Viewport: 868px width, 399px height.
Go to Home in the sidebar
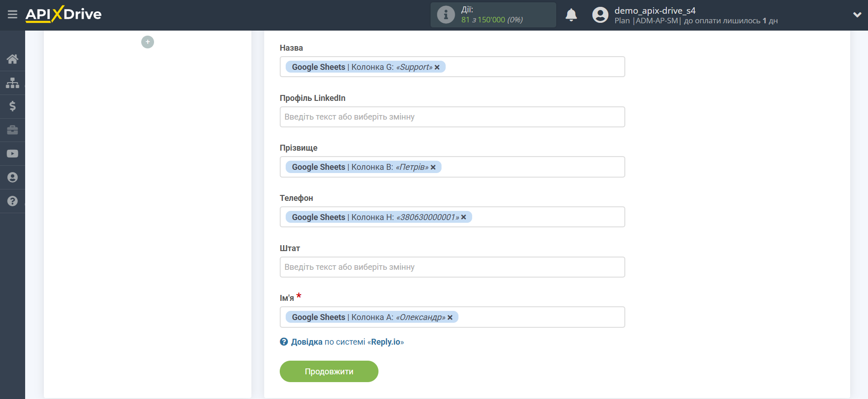[x=12, y=59]
